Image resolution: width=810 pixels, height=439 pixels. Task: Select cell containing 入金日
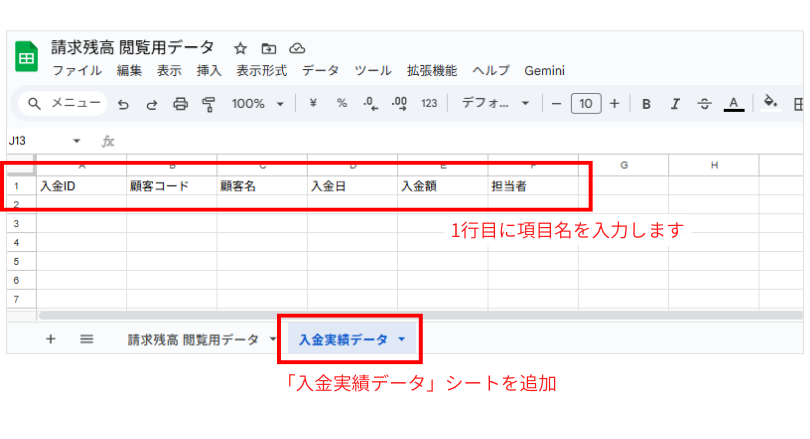353,186
